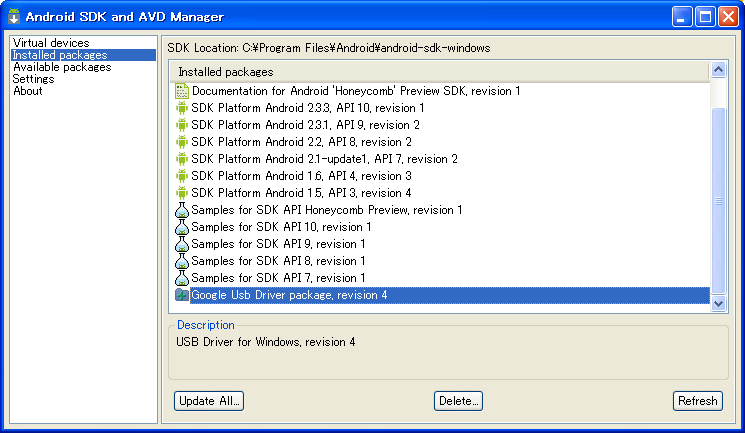Image resolution: width=745 pixels, height=433 pixels.
Task: Click flask icon for API 8 samples
Action: 182,261
